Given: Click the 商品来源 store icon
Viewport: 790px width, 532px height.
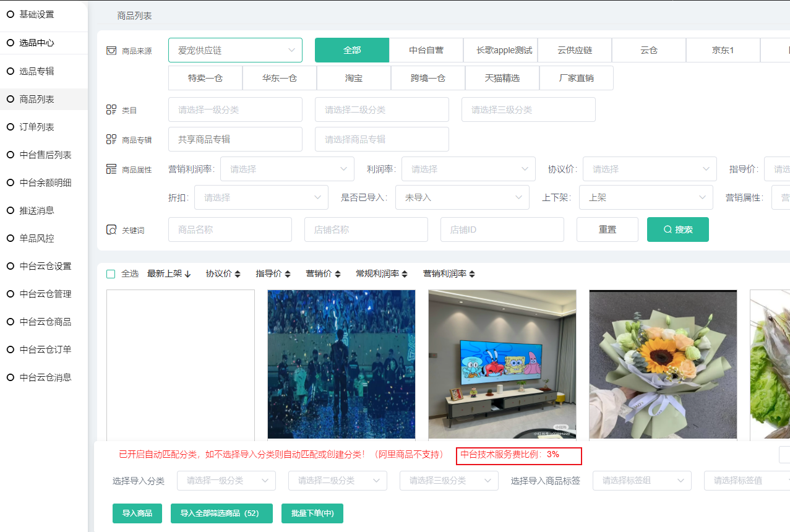Looking at the screenshot, I should point(111,51).
